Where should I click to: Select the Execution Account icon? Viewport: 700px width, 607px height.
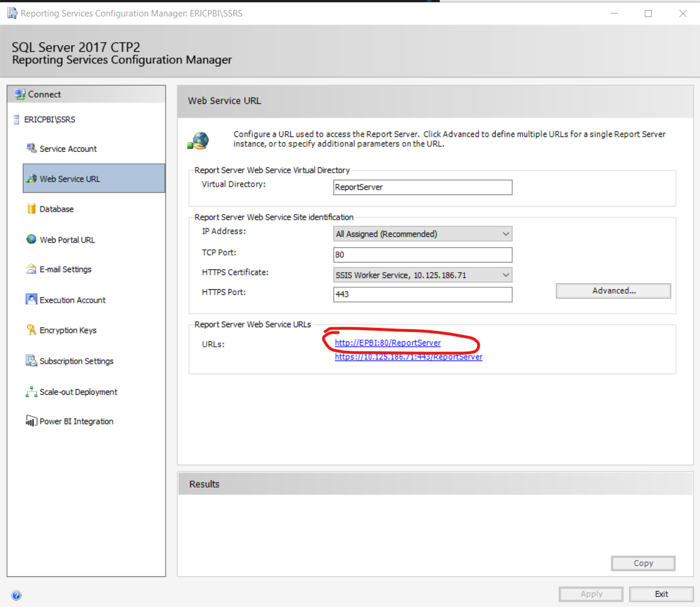point(31,300)
